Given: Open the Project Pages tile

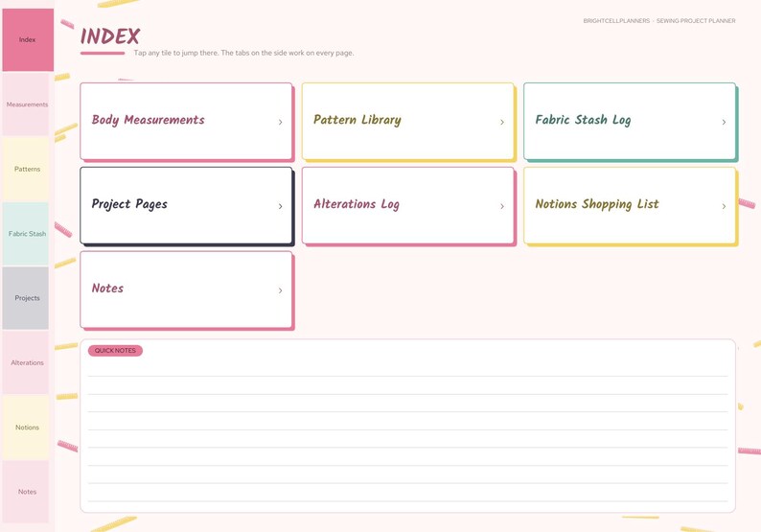Looking at the screenshot, I should pos(186,205).
